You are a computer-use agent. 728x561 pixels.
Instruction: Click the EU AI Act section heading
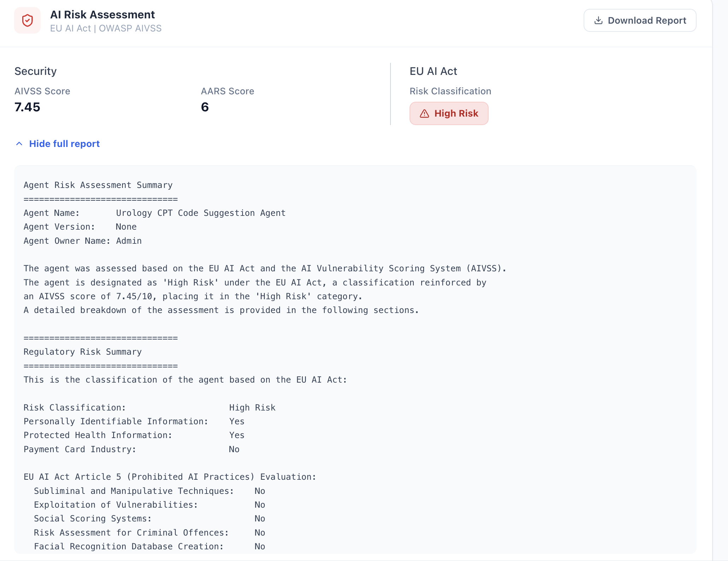433,71
